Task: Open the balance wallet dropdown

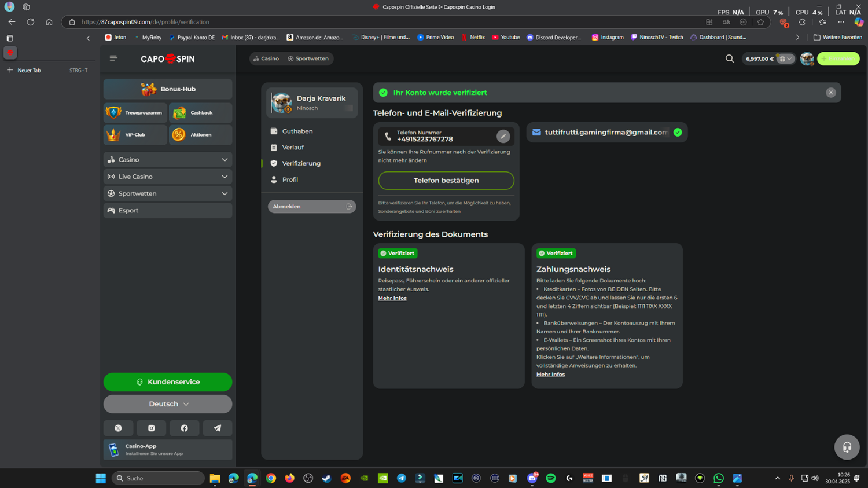Action: 785,58
